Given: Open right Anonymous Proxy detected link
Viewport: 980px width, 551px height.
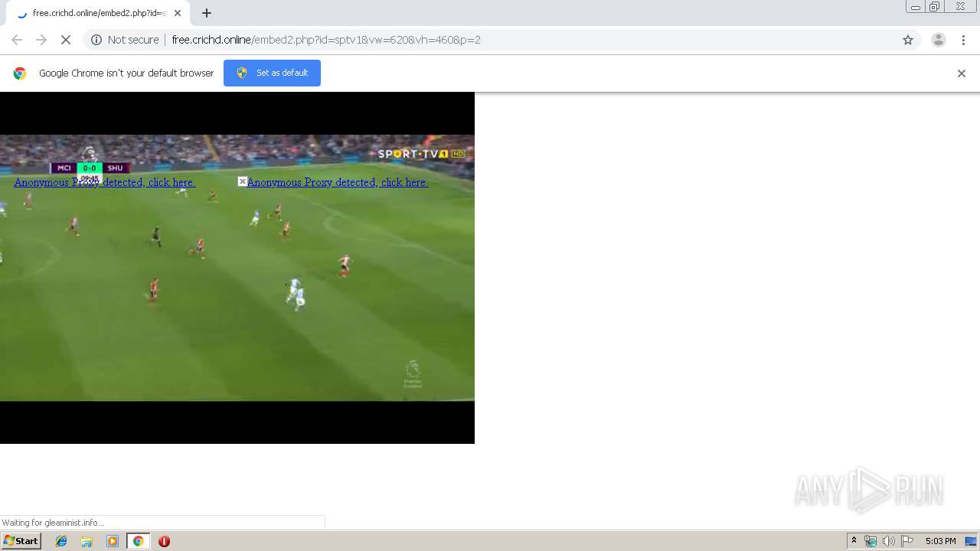Looking at the screenshot, I should pos(338,182).
